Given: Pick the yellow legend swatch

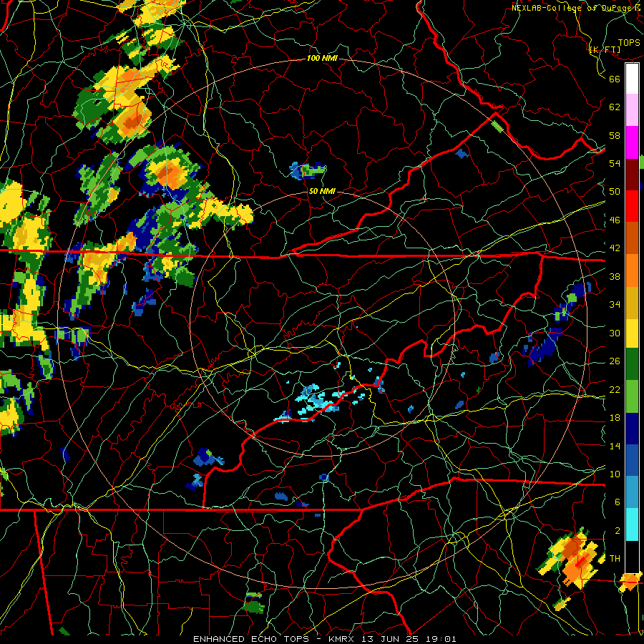Looking at the screenshot, I should [632, 333].
